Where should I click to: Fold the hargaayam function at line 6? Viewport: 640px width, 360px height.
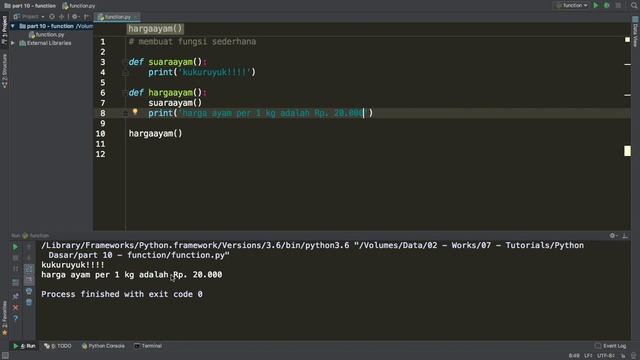(x=124, y=93)
